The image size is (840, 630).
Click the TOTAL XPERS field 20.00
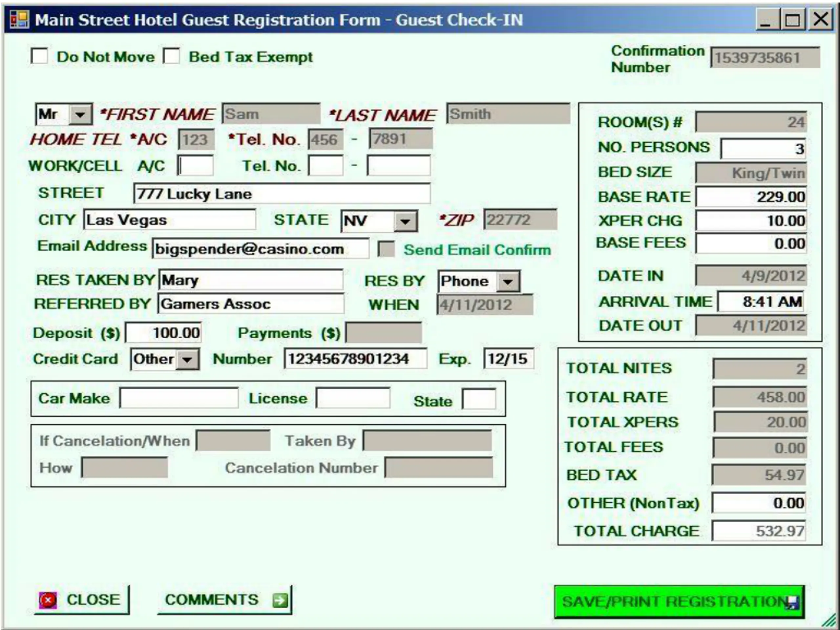click(x=760, y=422)
